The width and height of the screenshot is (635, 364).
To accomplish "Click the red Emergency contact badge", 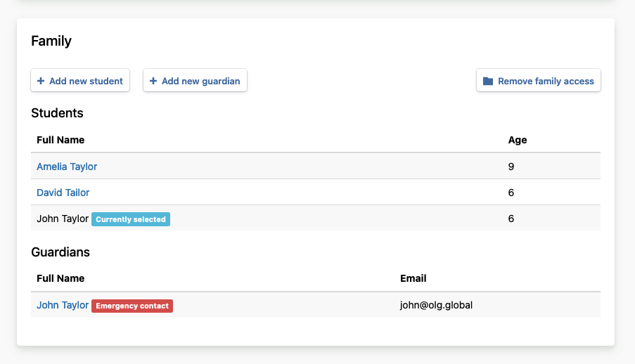I will tap(132, 306).
